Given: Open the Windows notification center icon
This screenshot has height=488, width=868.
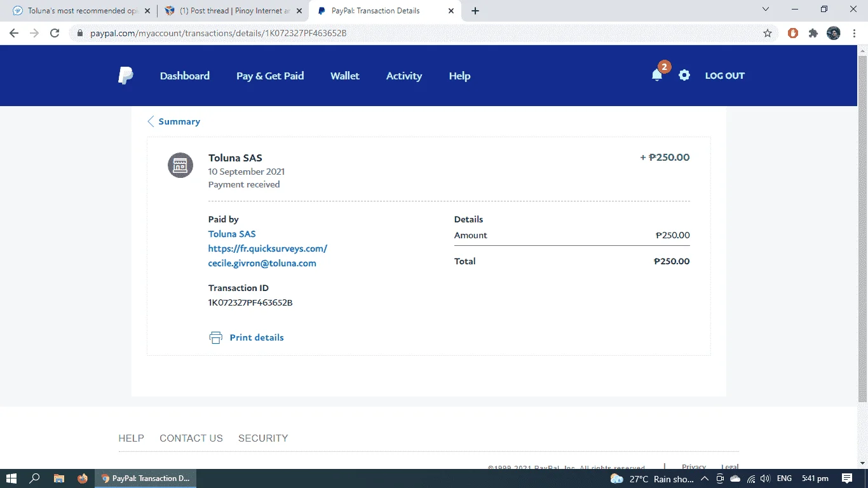Looking at the screenshot, I should [847, 478].
